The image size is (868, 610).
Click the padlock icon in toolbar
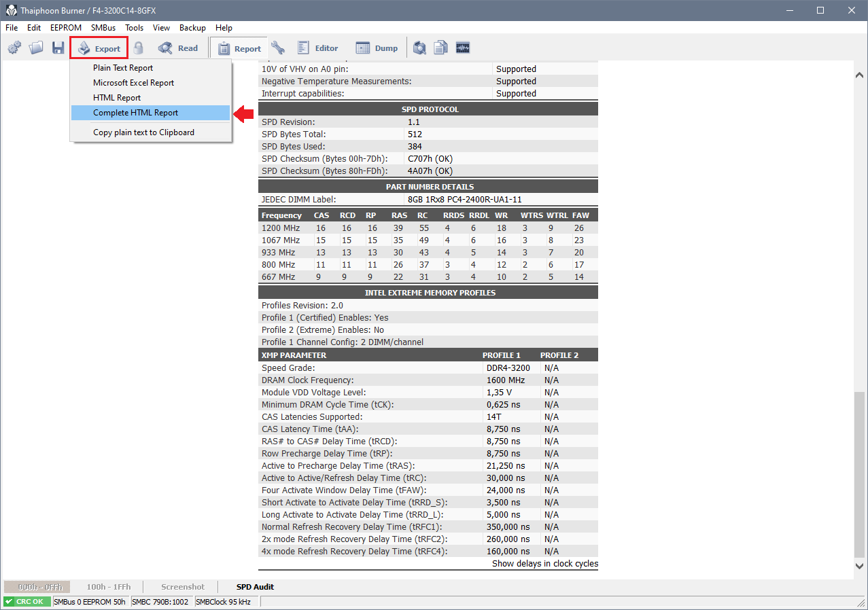pyautogui.click(x=139, y=48)
